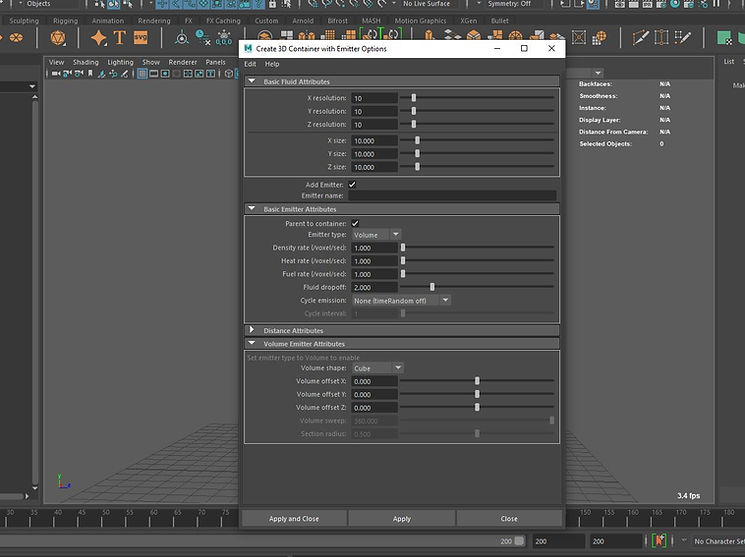Click the Center Pivot shelf icon

pos(181,38)
